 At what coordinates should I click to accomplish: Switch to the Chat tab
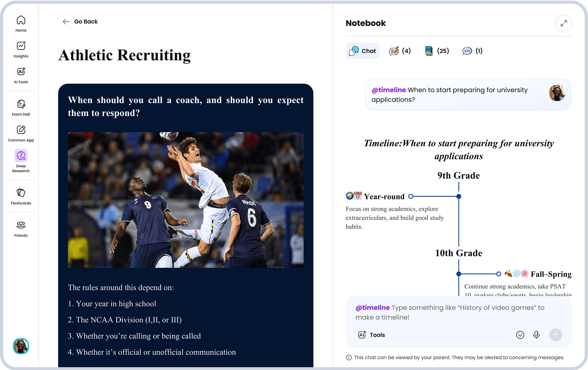(x=362, y=51)
